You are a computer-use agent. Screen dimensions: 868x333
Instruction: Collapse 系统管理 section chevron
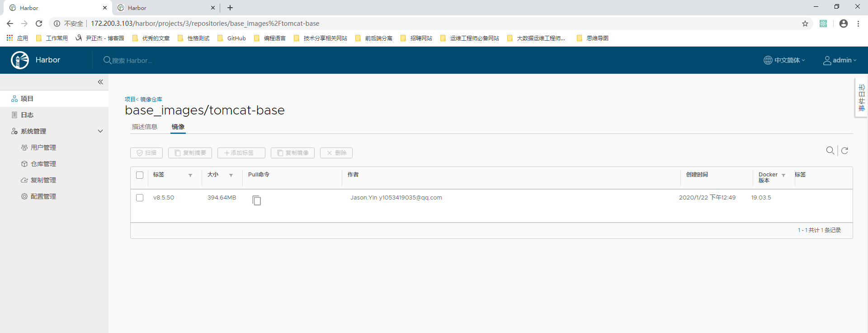click(x=100, y=131)
